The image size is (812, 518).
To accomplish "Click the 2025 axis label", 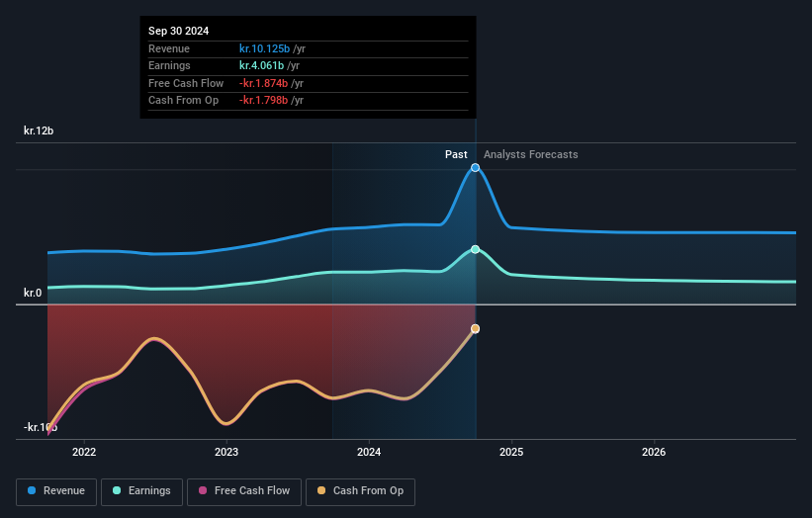I will tap(511, 452).
